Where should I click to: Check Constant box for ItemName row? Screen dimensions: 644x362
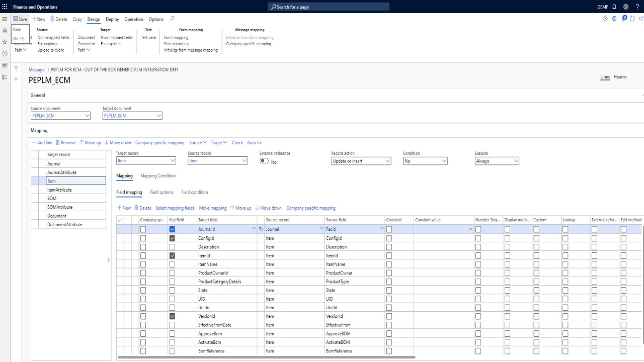coord(389,264)
